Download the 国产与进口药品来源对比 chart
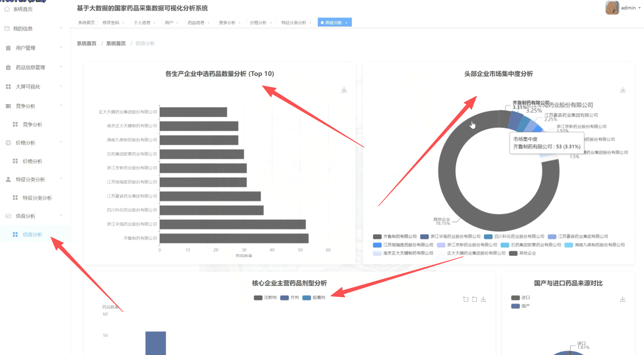 (x=622, y=299)
